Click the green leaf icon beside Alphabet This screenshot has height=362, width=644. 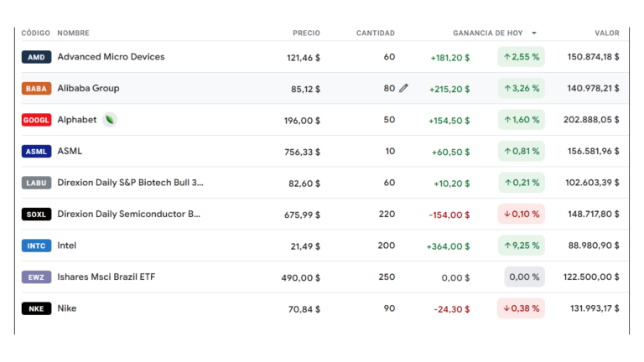(x=110, y=120)
